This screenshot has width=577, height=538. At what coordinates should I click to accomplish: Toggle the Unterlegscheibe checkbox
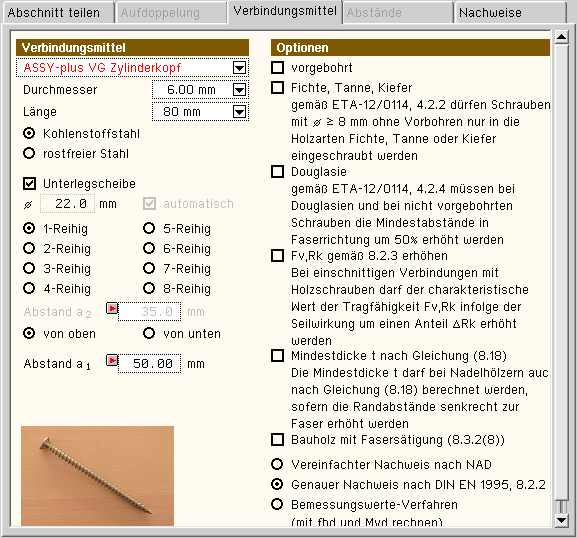29,183
